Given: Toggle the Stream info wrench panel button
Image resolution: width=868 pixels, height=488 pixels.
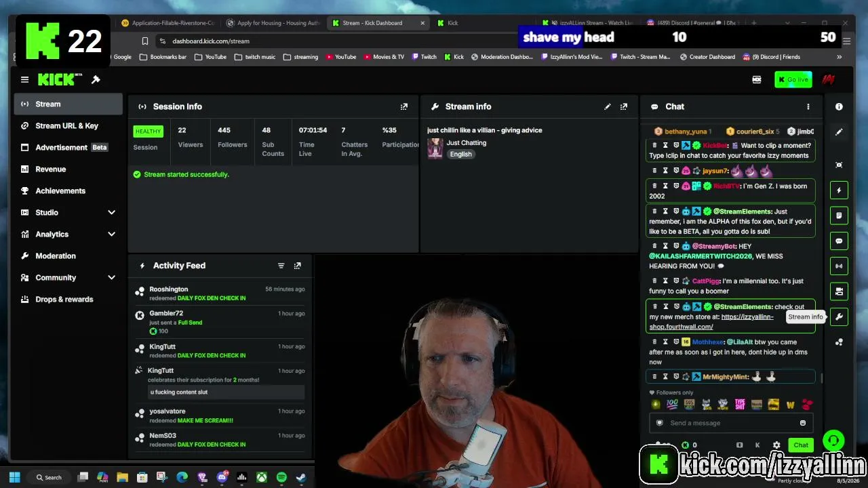Looking at the screenshot, I should click(x=839, y=317).
